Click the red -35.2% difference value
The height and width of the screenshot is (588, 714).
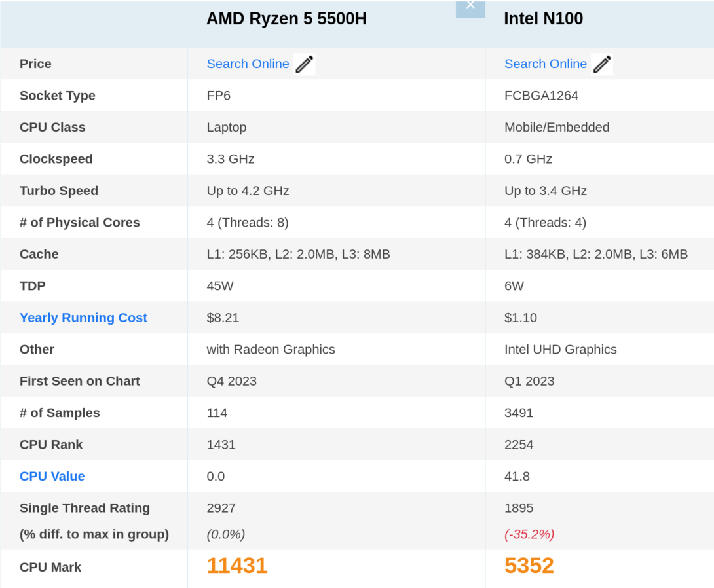click(x=529, y=534)
